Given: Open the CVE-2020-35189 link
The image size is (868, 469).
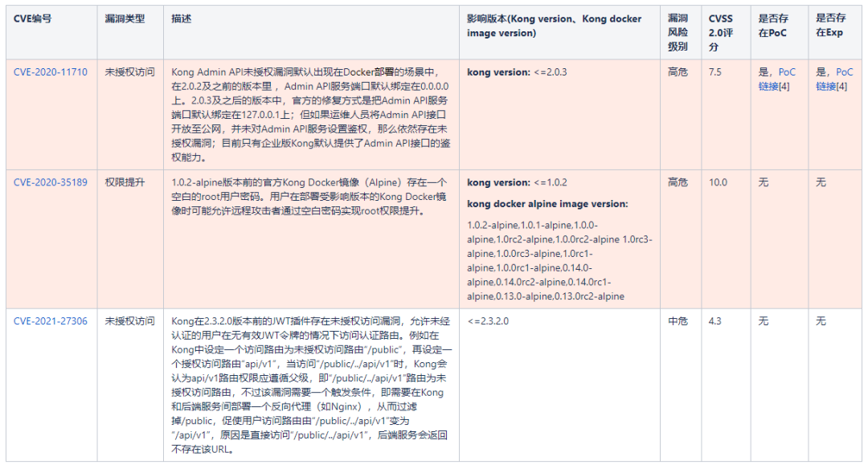Looking at the screenshot, I should tap(51, 182).
